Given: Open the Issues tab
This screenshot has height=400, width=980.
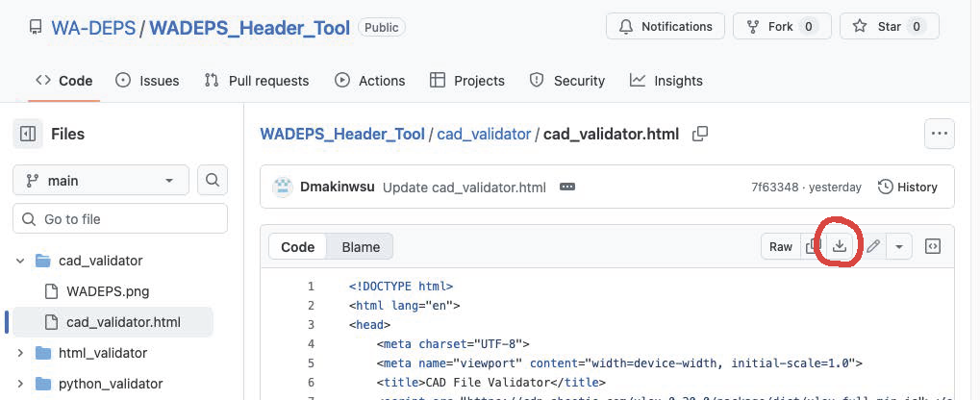Looking at the screenshot, I should (x=147, y=81).
